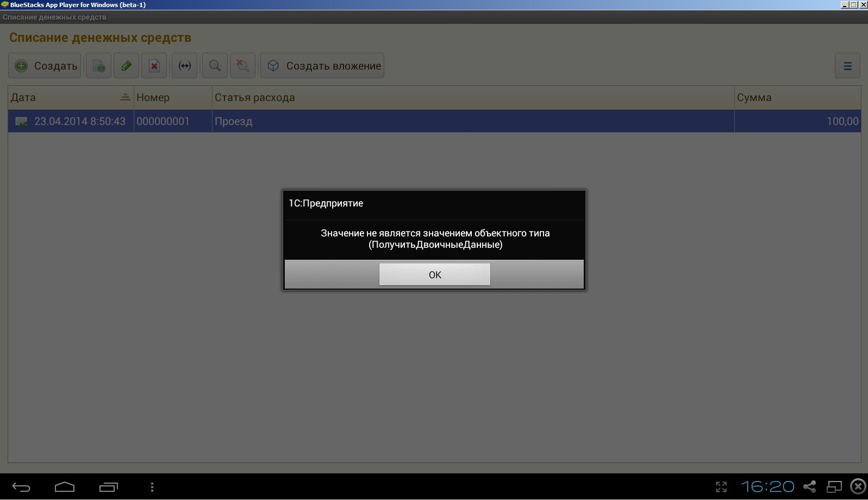Screen dimensions: 868x500
Task: Click the Создать button
Action: tap(45, 66)
